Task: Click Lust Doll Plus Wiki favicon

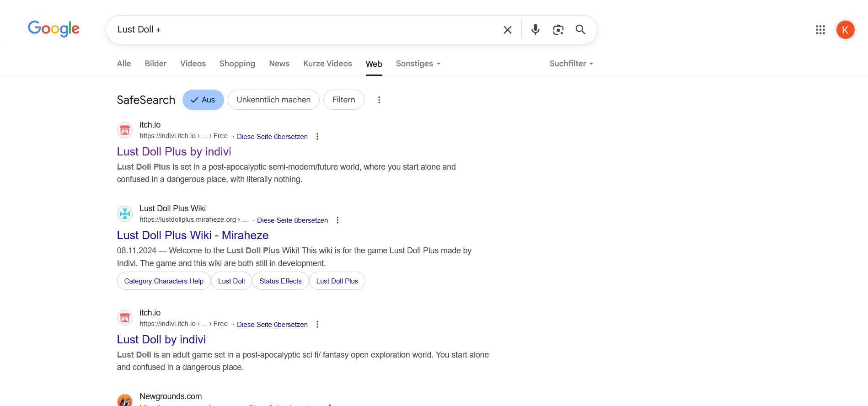Action: [125, 214]
